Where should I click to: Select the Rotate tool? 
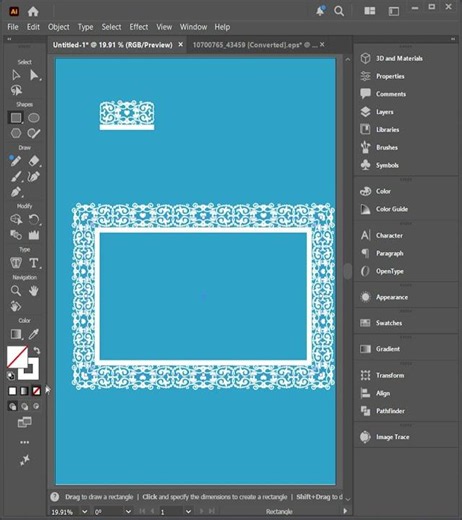(34, 219)
